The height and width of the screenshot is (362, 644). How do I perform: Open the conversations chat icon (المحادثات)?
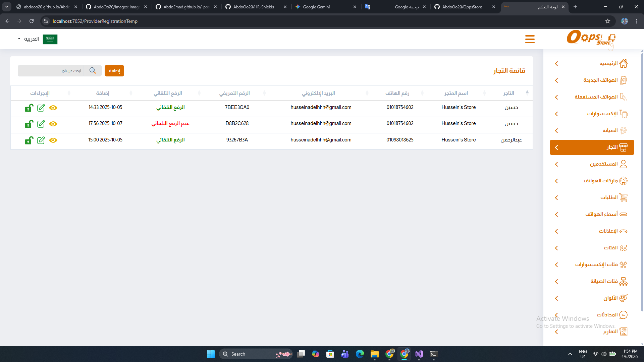(x=623, y=315)
